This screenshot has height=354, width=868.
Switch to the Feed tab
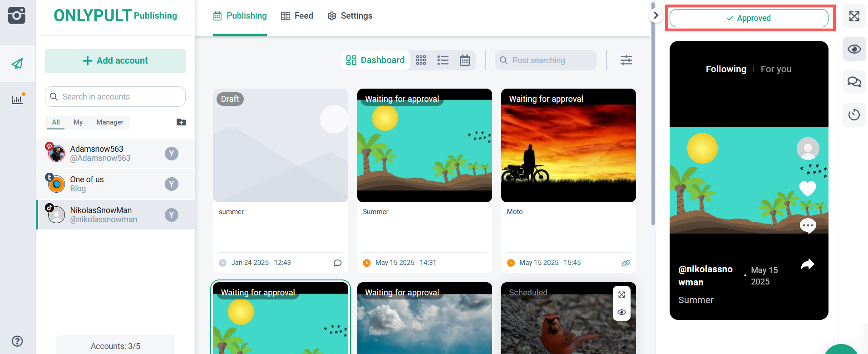tap(297, 16)
